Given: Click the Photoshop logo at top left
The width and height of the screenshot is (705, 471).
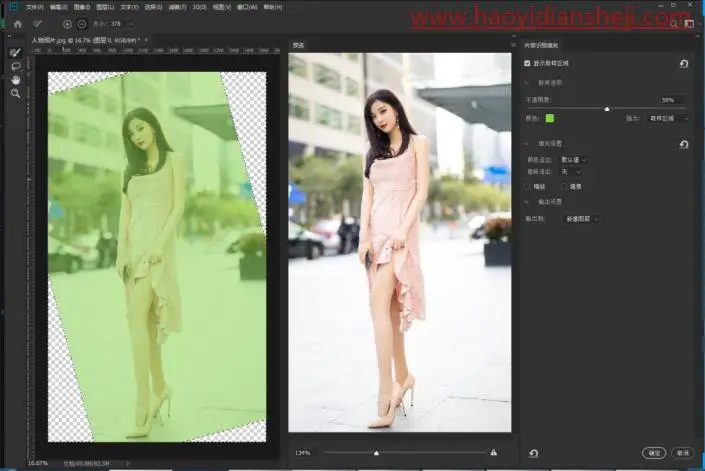Looking at the screenshot, I should 13,7.
